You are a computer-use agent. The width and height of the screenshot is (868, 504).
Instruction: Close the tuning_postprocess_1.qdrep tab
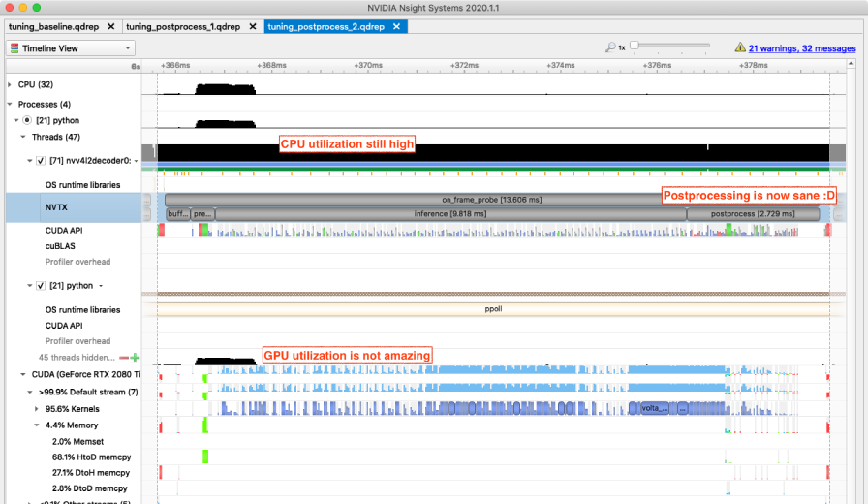pyautogui.click(x=253, y=26)
